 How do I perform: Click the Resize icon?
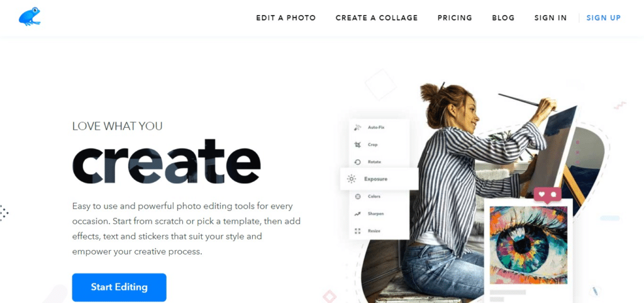(x=357, y=231)
